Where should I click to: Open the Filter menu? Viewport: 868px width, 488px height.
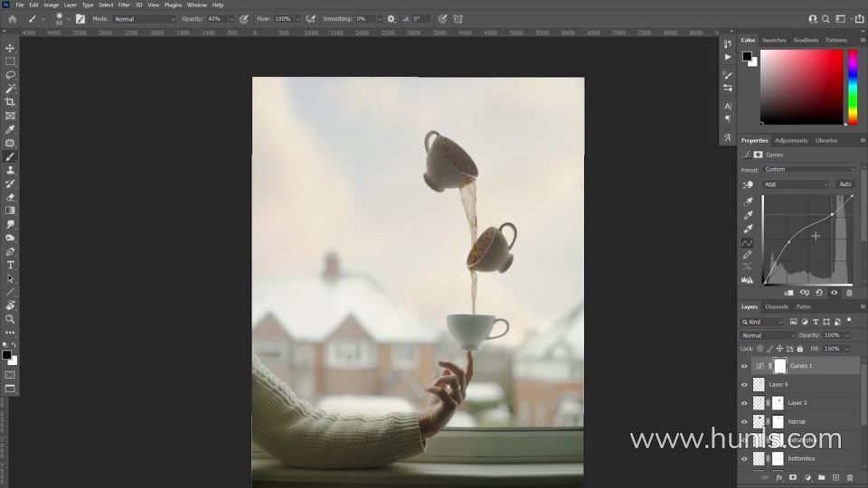click(124, 5)
